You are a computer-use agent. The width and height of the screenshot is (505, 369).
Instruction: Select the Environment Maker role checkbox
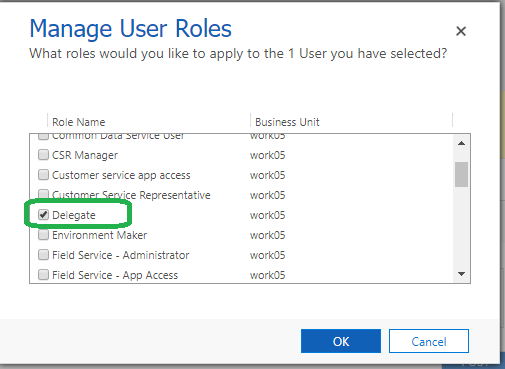pyautogui.click(x=43, y=235)
